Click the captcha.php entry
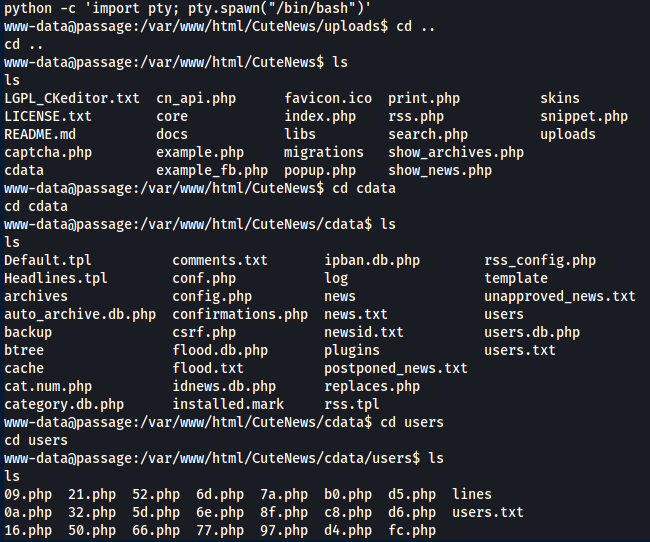Screen dimensions: 650x542 point(48,152)
